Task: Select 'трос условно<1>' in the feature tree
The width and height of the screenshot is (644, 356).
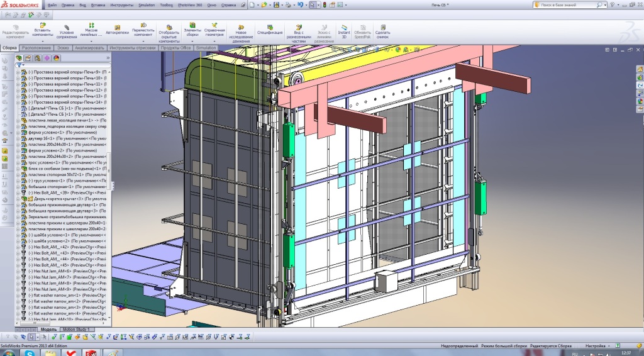Action: pyautogui.click(x=43, y=162)
